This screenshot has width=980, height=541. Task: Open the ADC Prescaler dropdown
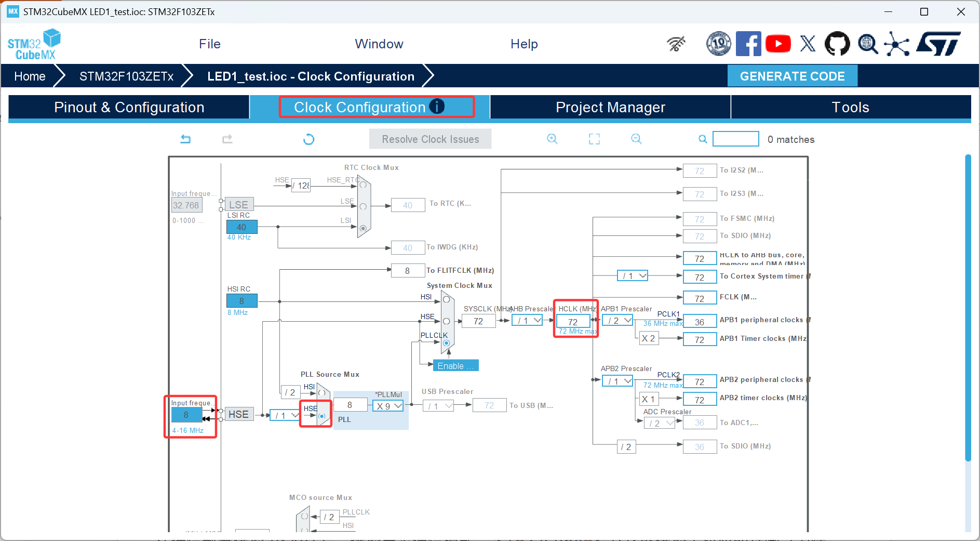(660, 423)
